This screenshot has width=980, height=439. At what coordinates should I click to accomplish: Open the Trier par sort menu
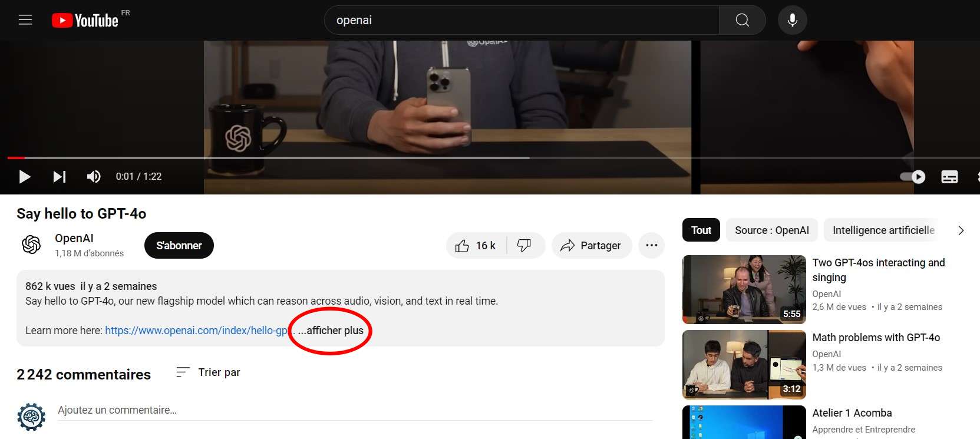(208, 372)
